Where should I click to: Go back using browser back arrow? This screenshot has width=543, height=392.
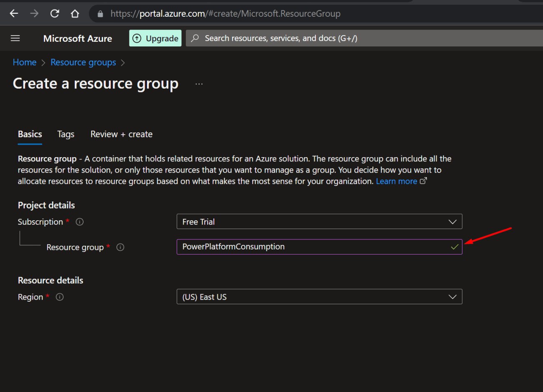(14, 13)
